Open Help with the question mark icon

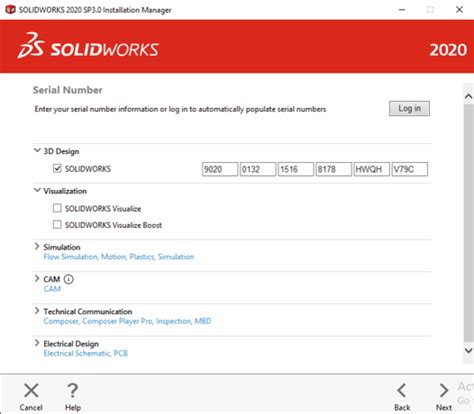(x=72, y=390)
